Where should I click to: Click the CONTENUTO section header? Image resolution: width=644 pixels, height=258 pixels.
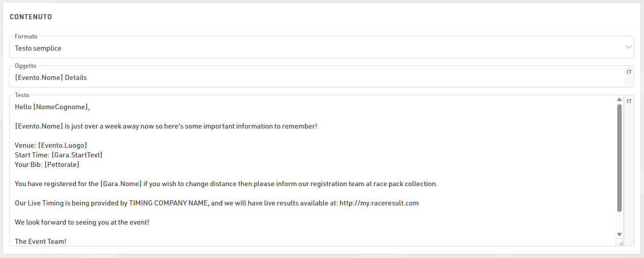31,17
